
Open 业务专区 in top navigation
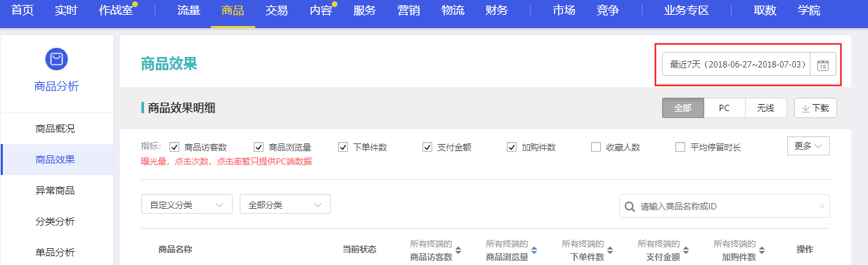[686, 11]
